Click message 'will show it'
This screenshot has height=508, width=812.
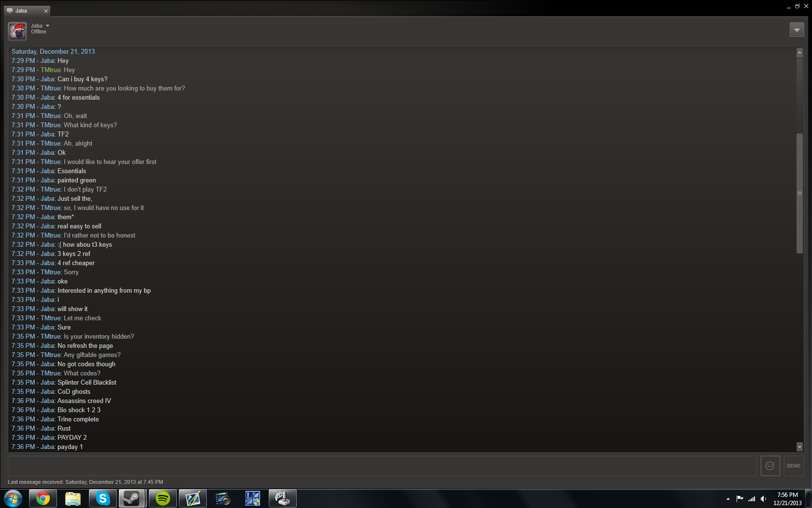pos(72,309)
